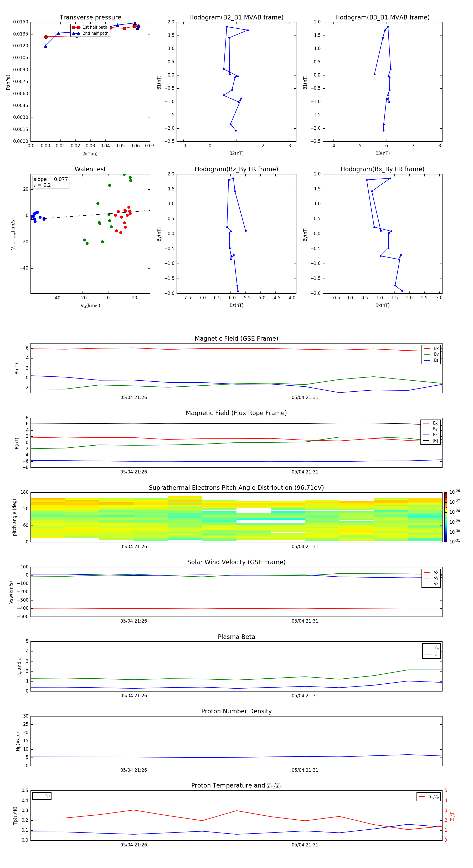
Task: Select "Bx'" in the Flux Rope legend
Action: pos(431,423)
